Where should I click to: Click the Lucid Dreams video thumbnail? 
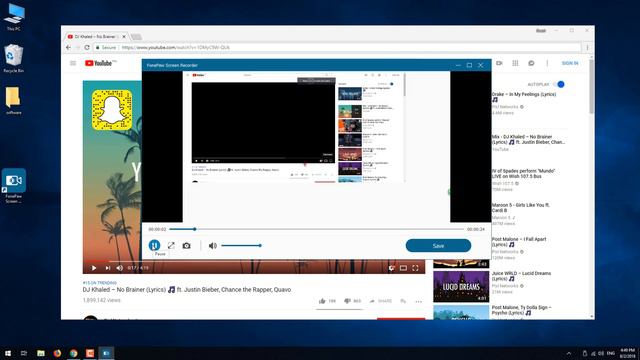461,287
